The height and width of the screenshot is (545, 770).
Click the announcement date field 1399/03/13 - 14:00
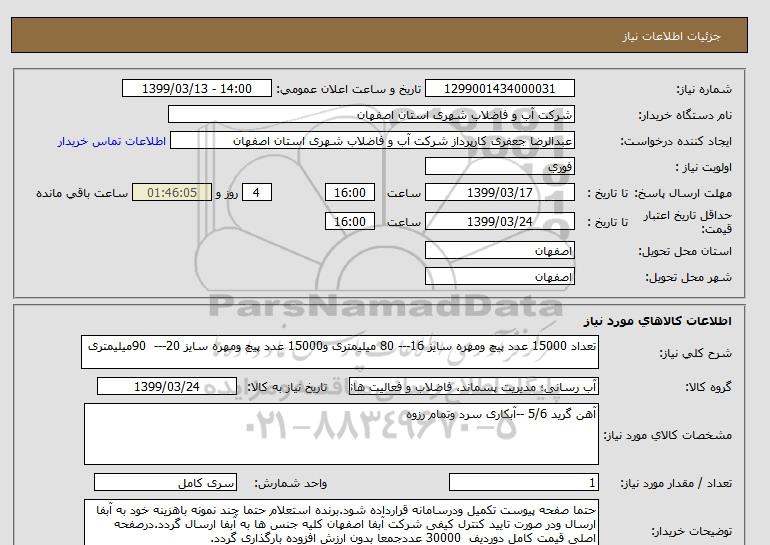tap(196, 88)
